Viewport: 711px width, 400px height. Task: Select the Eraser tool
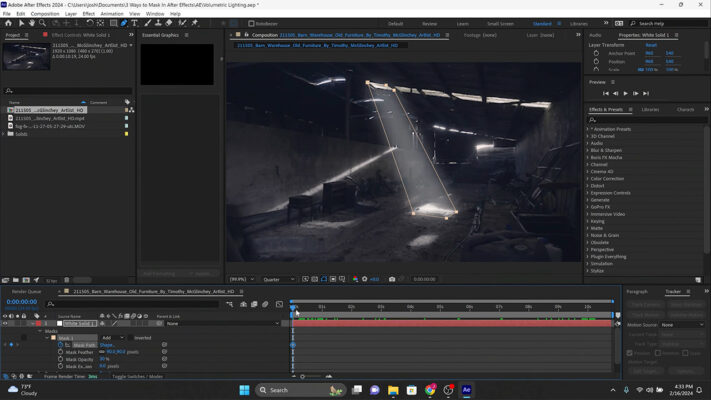tap(169, 23)
